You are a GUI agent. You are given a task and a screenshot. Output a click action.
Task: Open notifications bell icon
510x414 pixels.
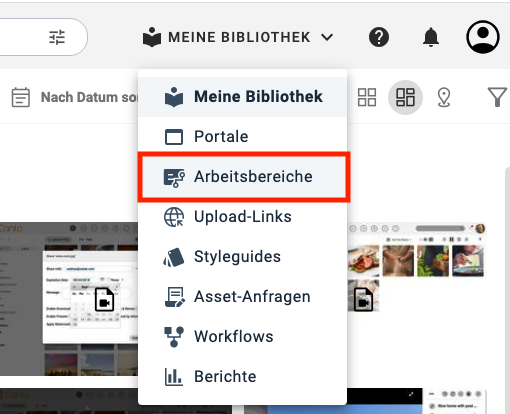point(431,37)
